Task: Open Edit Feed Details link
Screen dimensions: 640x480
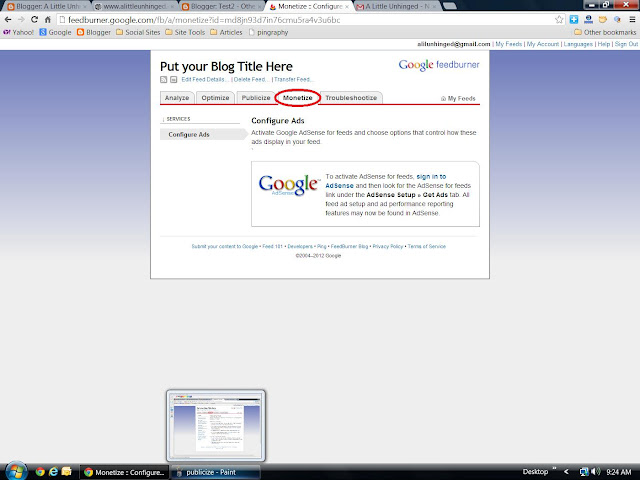Action: [204, 80]
